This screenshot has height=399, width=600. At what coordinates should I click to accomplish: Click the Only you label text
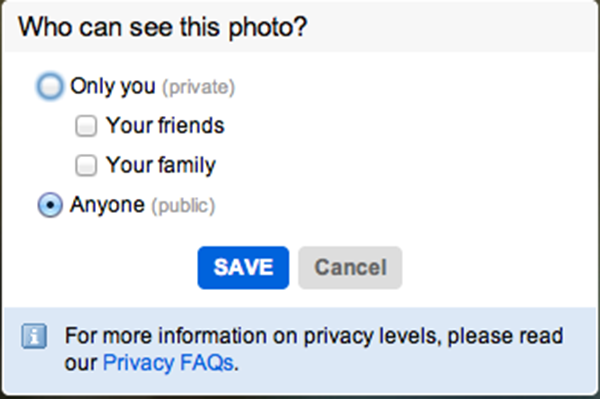(113, 86)
